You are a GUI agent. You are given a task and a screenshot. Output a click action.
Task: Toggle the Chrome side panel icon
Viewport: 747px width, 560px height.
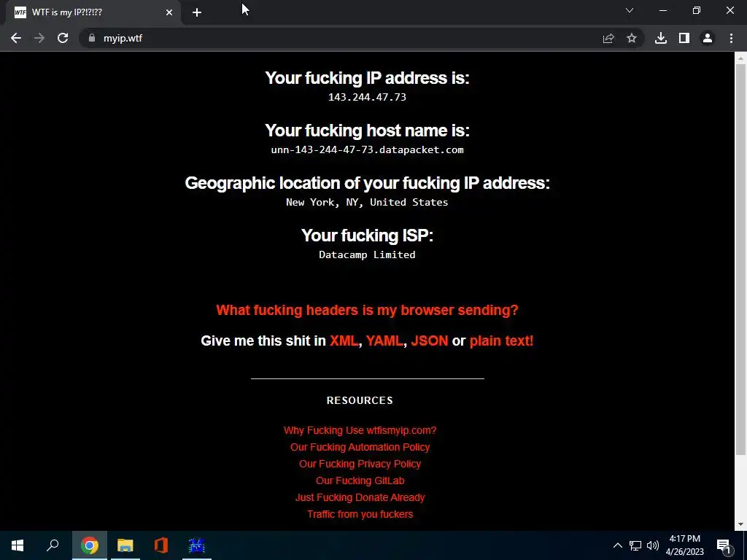(684, 38)
